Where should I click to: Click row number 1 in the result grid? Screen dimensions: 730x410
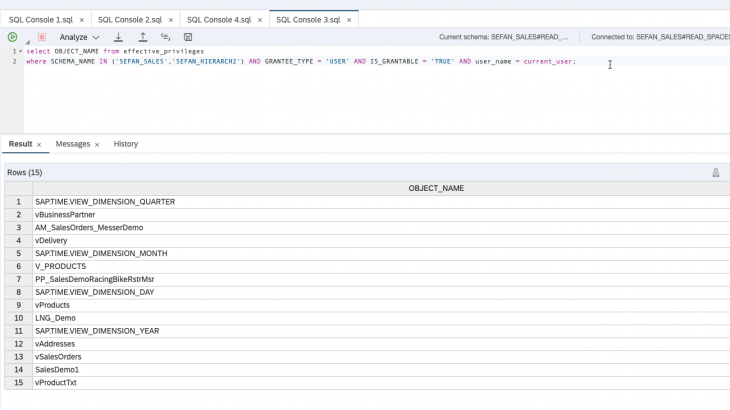(x=19, y=202)
